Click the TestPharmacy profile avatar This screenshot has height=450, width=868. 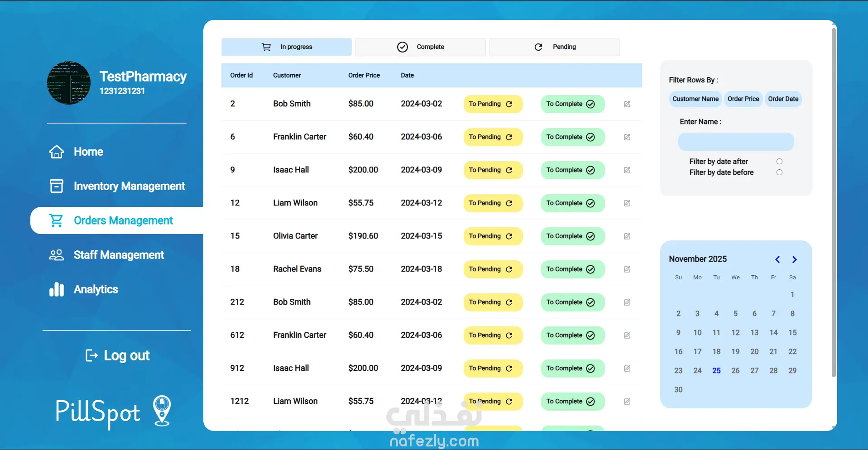(69, 83)
